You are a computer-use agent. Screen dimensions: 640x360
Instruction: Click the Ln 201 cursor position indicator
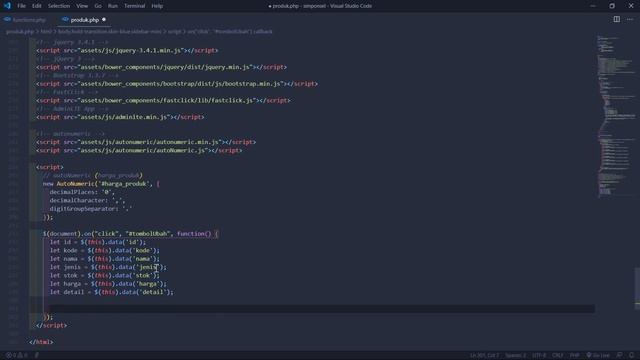click(484, 355)
